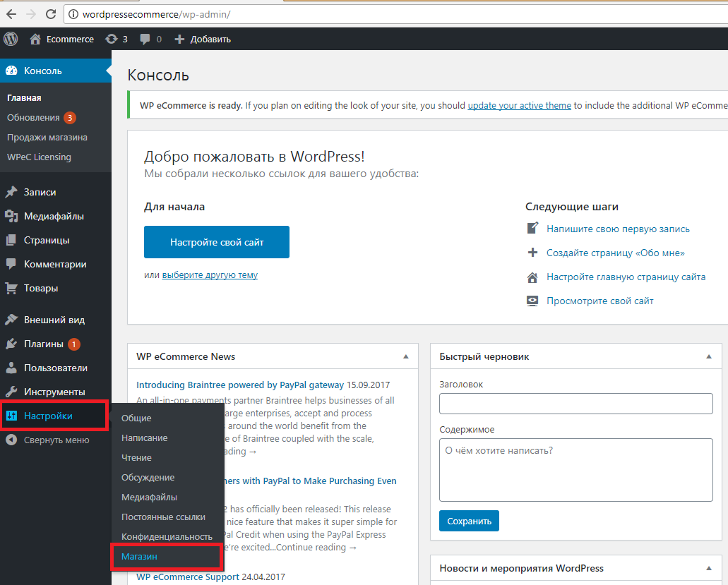The width and height of the screenshot is (728, 585).
Task: Select Главная under Консоль
Action: click(24, 98)
